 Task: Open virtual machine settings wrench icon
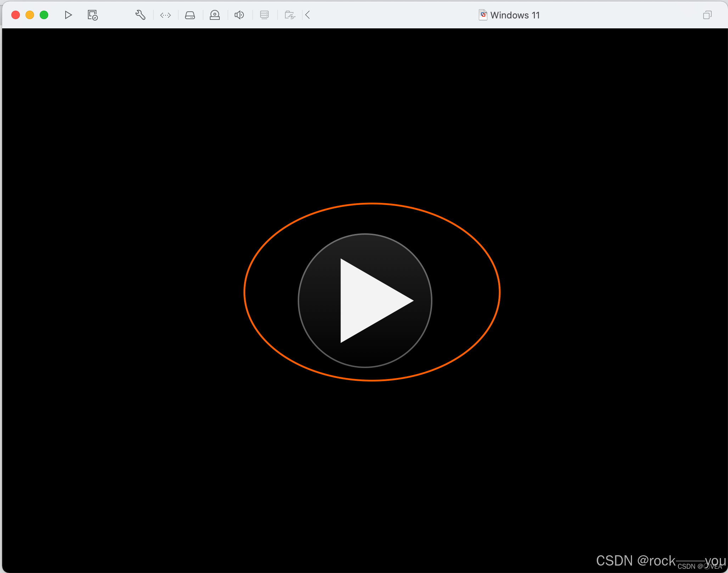[140, 15]
